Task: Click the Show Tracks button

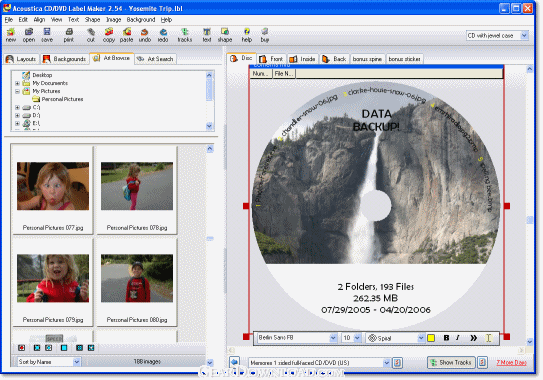Action: tap(451, 363)
